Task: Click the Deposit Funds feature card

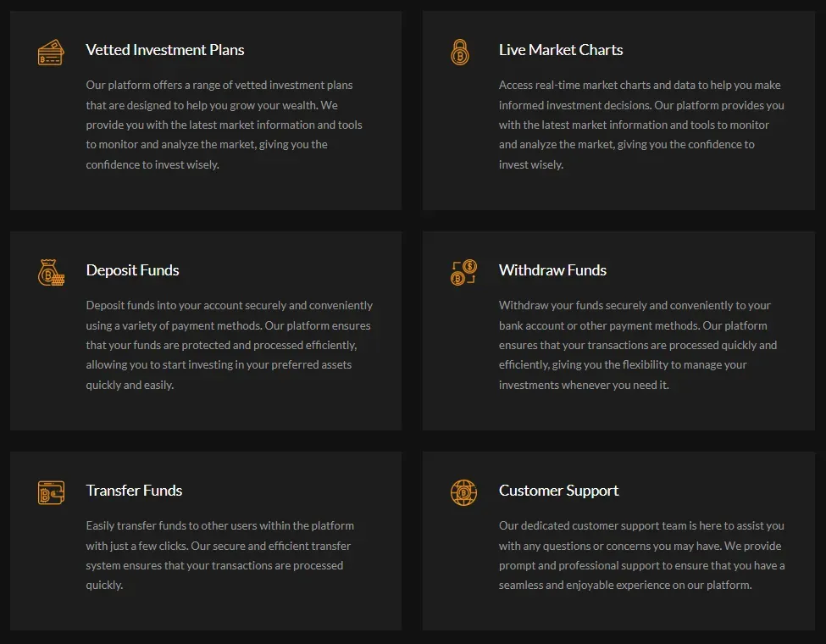Action: tap(205, 330)
